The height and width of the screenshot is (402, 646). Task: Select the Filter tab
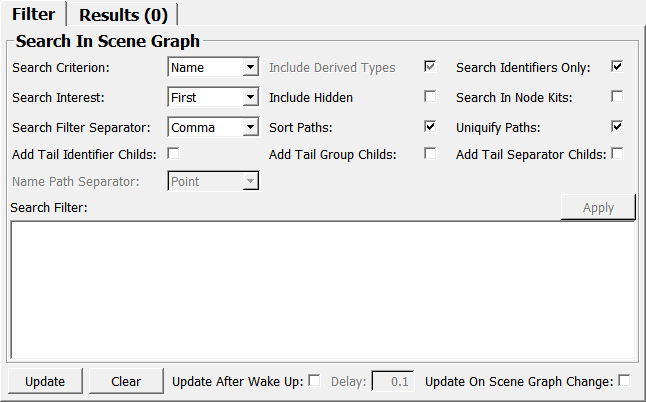tap(33, 15)
